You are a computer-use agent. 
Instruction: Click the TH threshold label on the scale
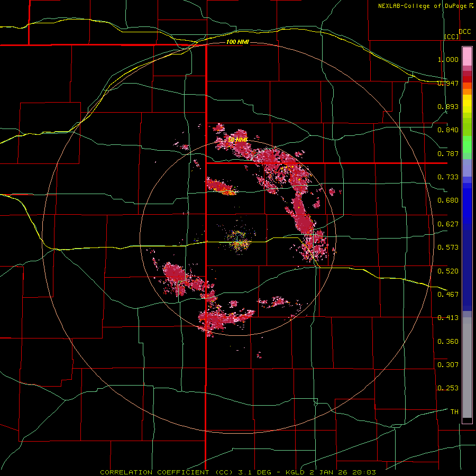click(454, 412)
